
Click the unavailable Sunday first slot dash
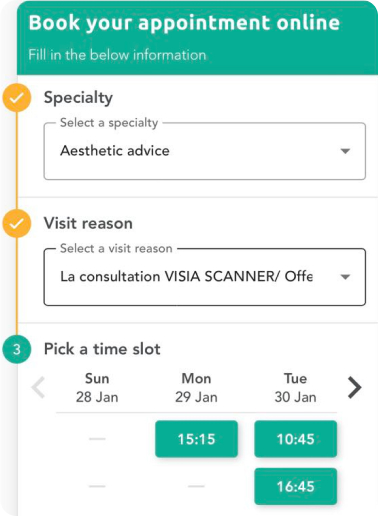[x=97, y=439]
